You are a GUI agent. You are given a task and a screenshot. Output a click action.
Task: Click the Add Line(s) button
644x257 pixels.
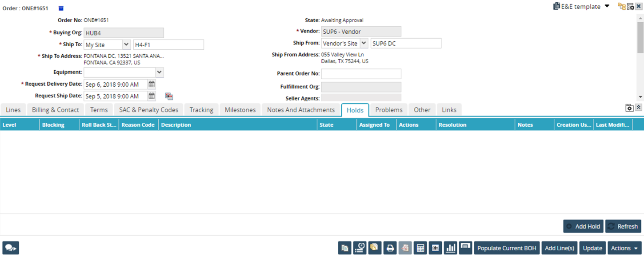point(560,248)
